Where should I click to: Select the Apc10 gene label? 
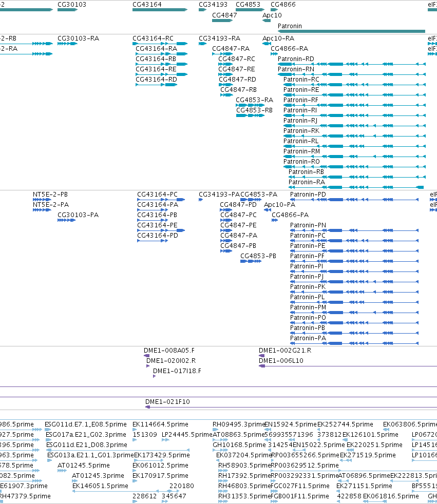272,15
